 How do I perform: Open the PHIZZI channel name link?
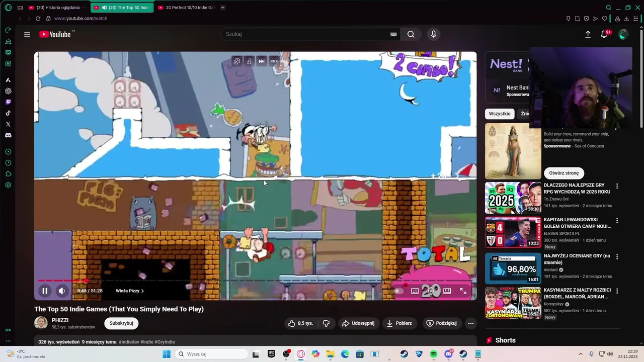click(x=60, y=320)
